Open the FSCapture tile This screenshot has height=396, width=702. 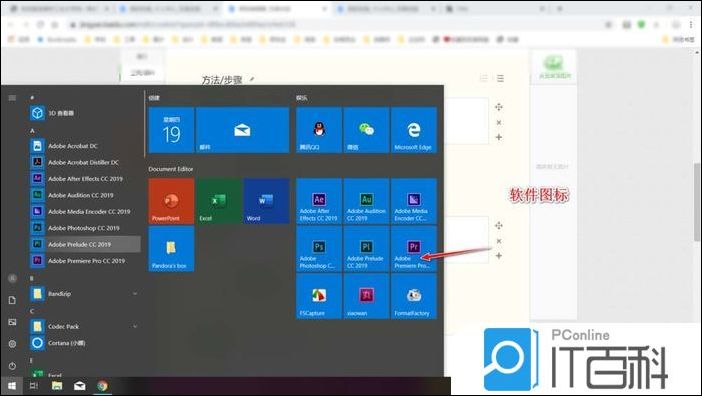pyautogui.click(x=319, y=296)
